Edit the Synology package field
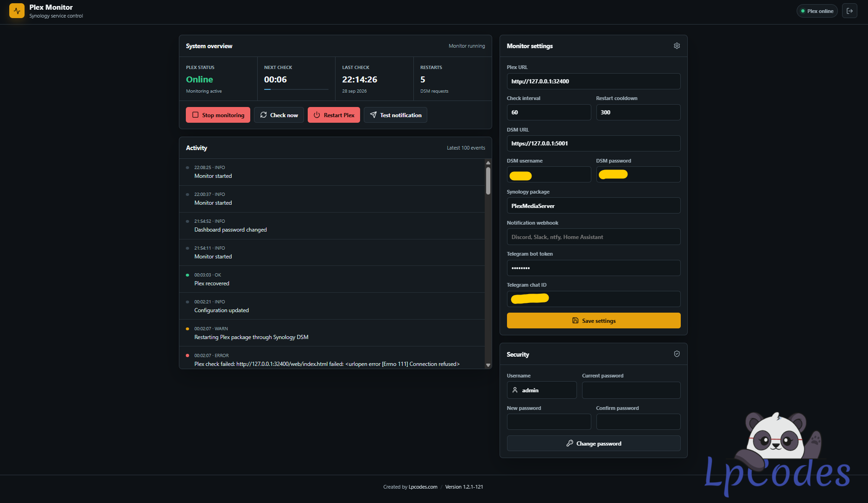Image resolution: width=868 pixels, height=503 pixels. tap(594, 206)
